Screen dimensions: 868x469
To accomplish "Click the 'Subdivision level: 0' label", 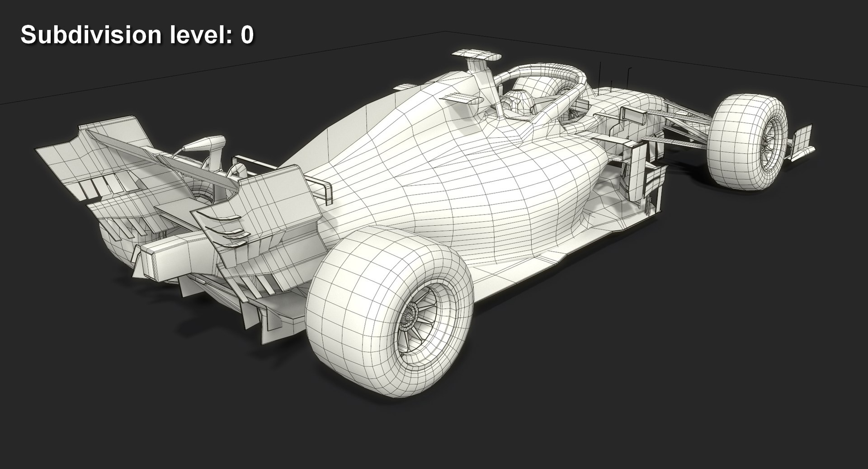I will pyautogui.click(x=137, y=35).
